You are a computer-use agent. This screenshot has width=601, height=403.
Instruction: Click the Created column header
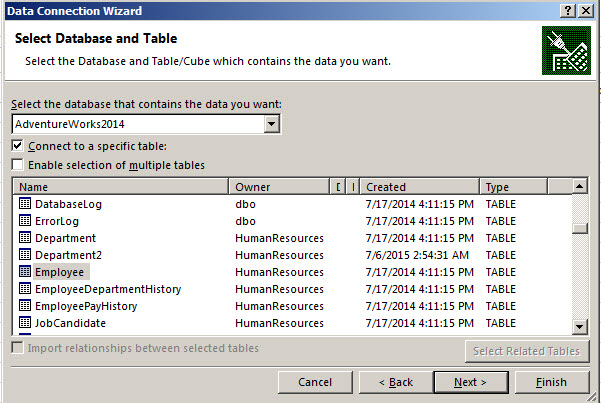(420, 187)
